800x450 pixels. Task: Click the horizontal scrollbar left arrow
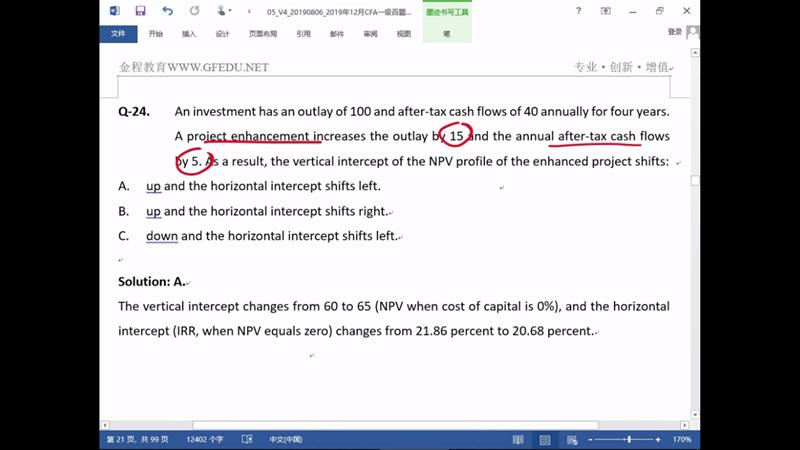point(105,425)
